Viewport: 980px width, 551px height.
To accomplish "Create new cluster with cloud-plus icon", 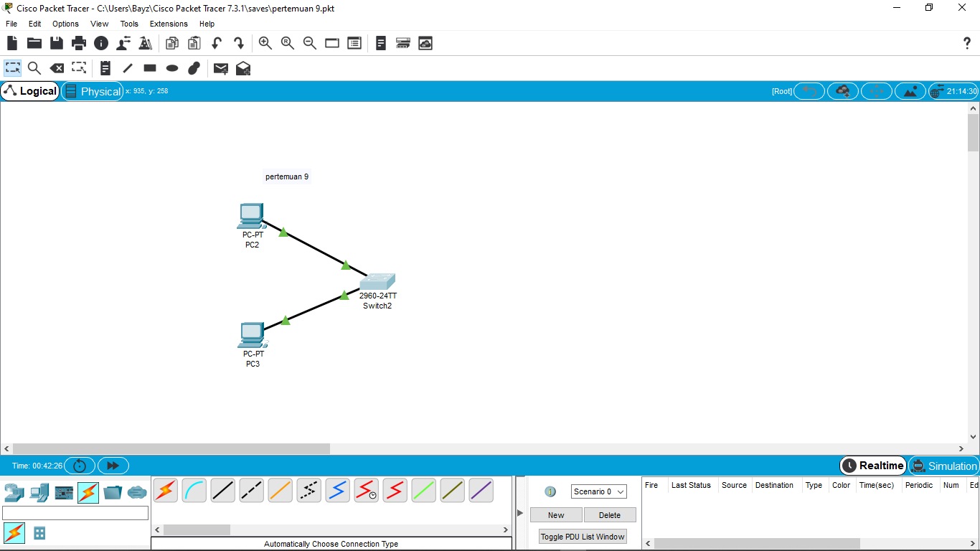I will pos(843,91).
